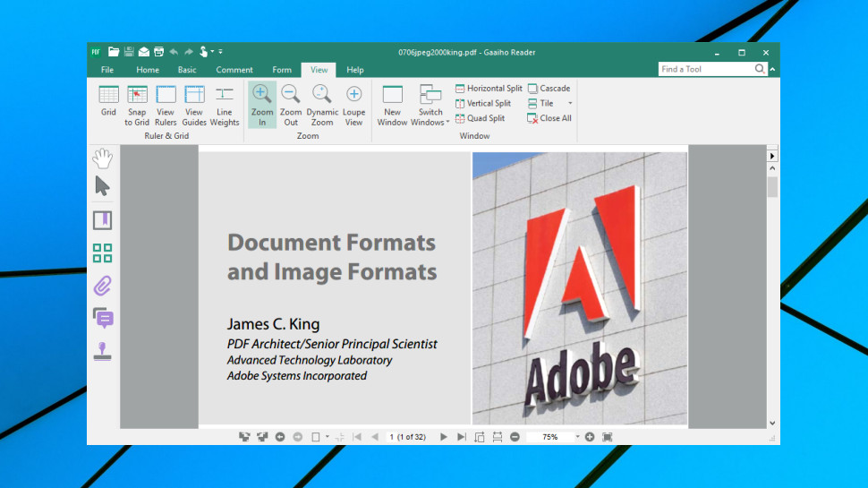Click the touch mode finger icon
868x488 pixels.
(203, 52)
